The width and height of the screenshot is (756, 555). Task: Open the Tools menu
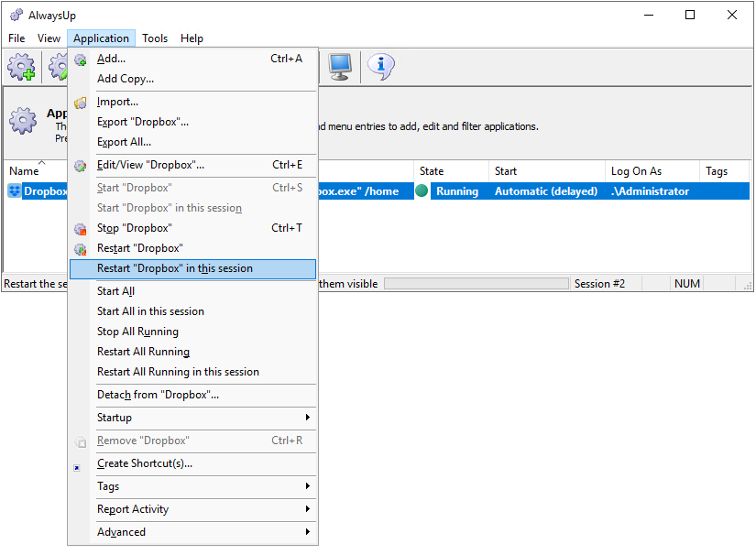pyautogui.click(x=155, y=38)
